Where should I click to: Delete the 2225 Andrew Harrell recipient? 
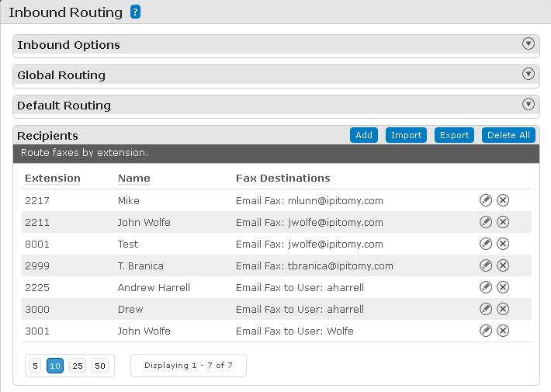(x=503, y=287)
